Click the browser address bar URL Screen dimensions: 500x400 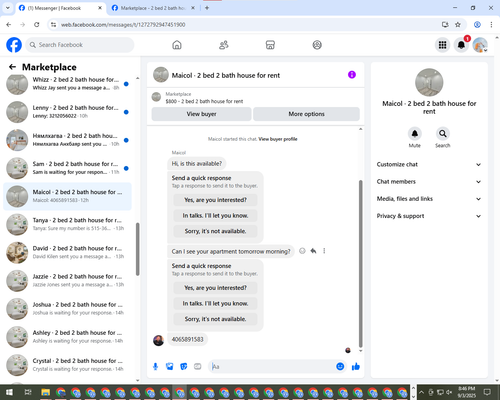(x=123, y=25)
